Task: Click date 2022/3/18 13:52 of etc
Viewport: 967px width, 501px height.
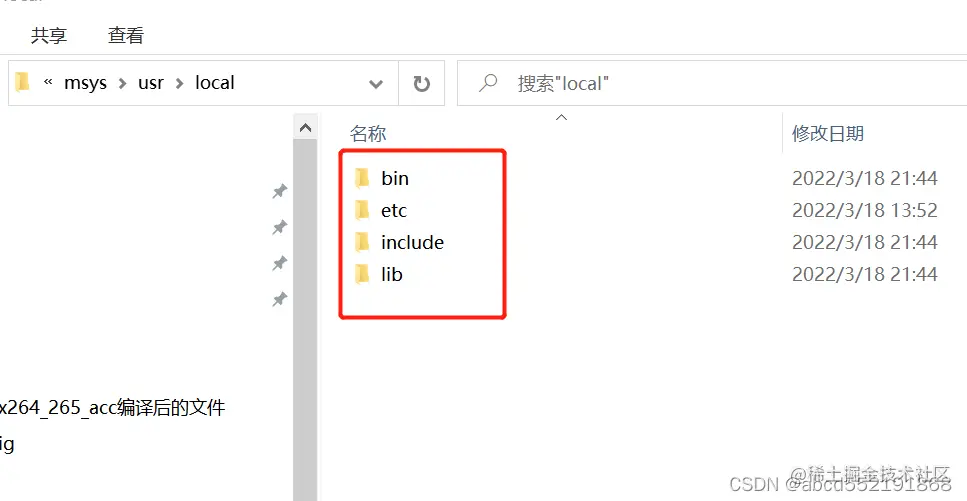Action: pyautogui.click(x=865, y=210)
